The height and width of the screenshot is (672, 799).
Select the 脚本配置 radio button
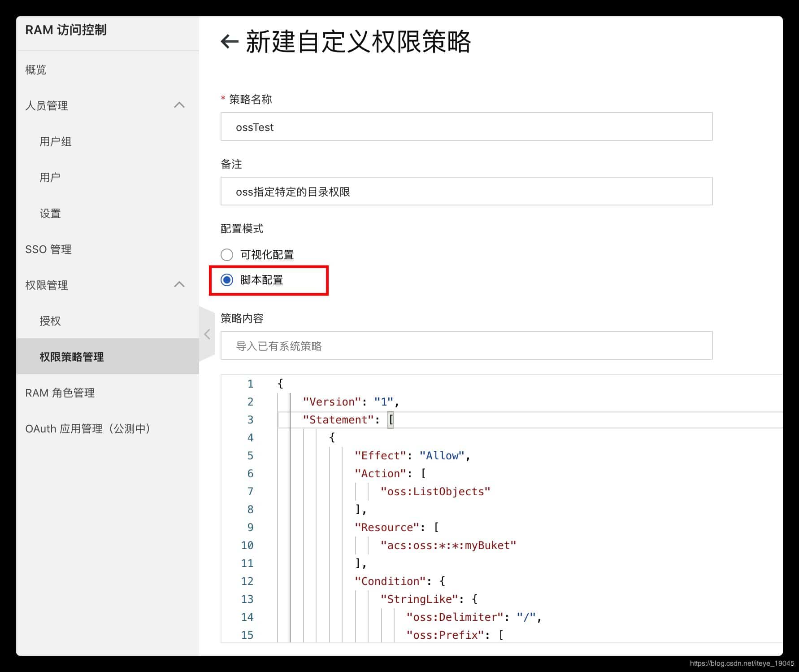coord(227,280)
